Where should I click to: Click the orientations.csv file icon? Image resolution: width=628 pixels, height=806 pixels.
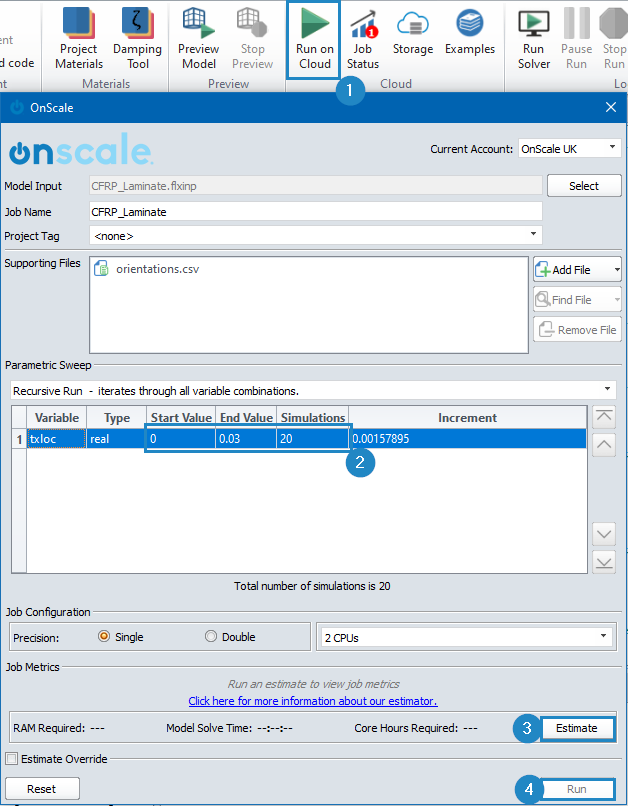coord(101,268)
